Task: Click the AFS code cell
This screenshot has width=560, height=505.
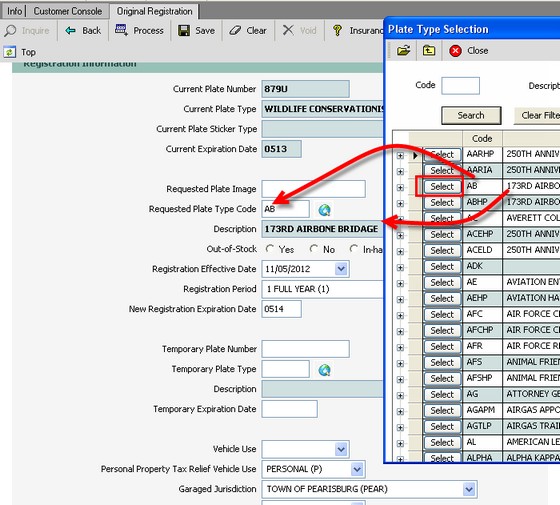Action: click(482, 362)
